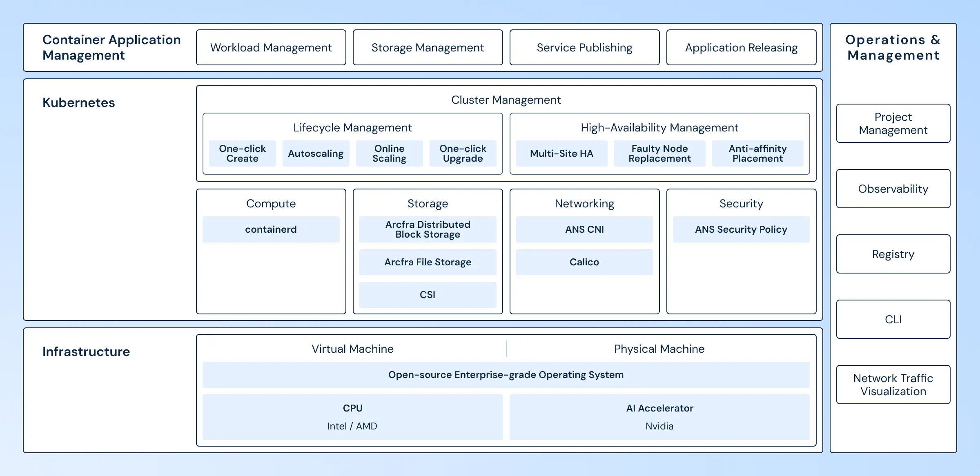Image resolution: width=980 pixels, height=476 pixels.
Task: Click the One-click Create tile
Action: click(242, 153)
